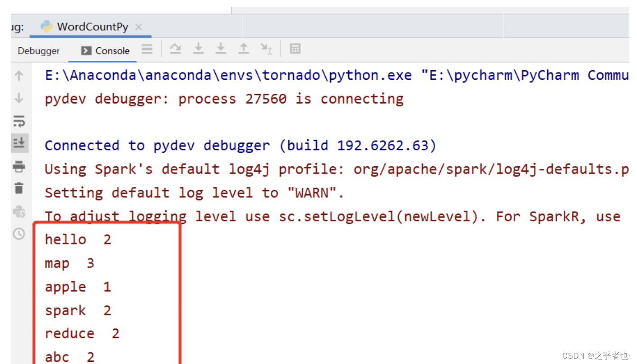637x364 pixels.
Task: Click the 'spark 2' output line
Action: [x=77, y=310]
